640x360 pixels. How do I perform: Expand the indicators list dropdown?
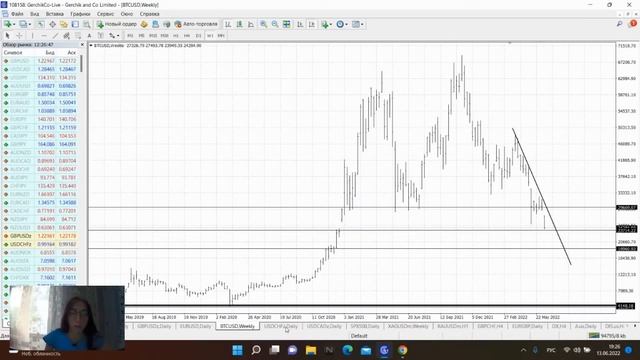(330, 24)
